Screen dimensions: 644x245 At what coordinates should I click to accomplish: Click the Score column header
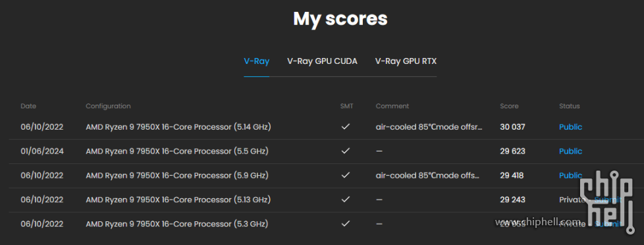509,106
